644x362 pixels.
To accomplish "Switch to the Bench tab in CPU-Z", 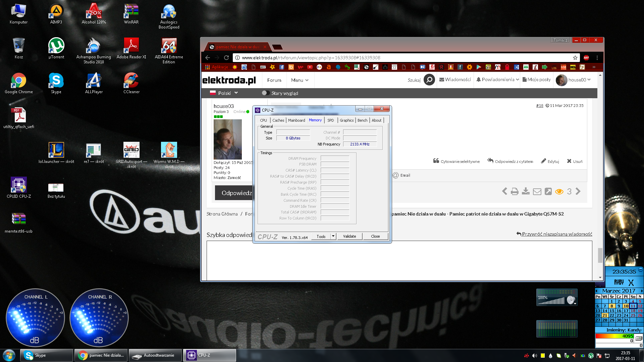I will pos(362,120).
